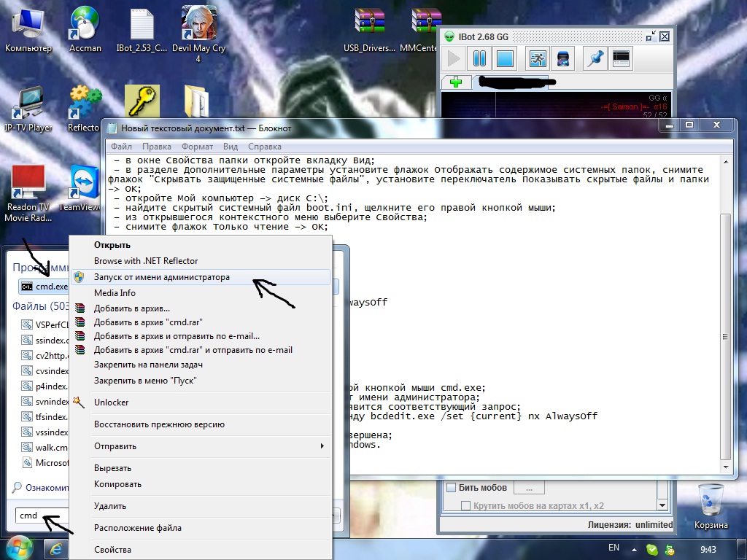Select the USB_Drivers archive icon
This screenshot has width=747, height=560.
pos(369,30)
